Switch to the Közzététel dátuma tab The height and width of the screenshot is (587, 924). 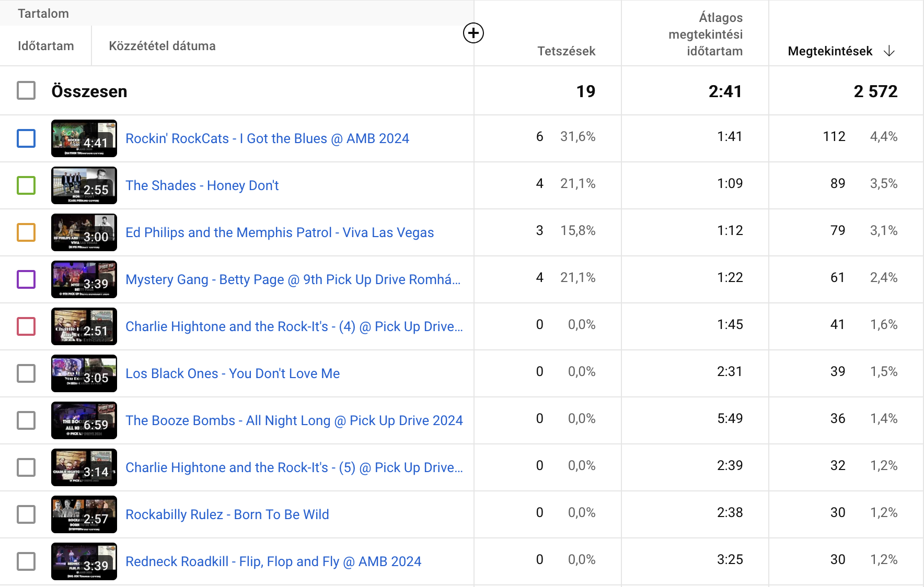tap(162, 46)
